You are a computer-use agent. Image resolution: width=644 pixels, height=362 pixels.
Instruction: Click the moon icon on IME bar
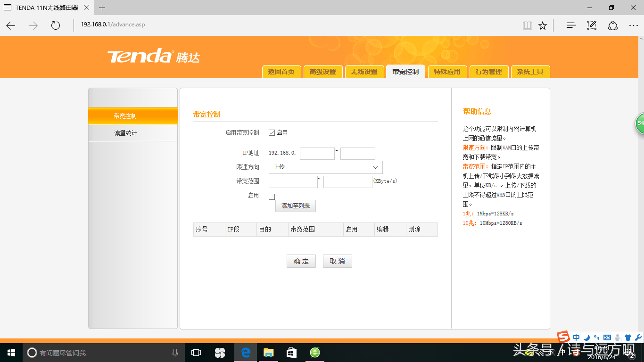coord(586,337)
